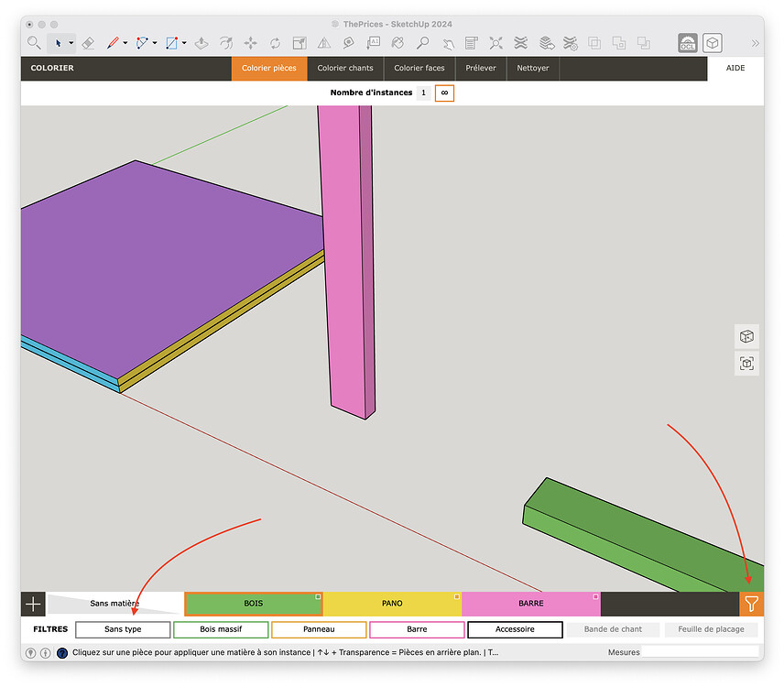Open the OCL extension icon

click(x=688, y=42)
